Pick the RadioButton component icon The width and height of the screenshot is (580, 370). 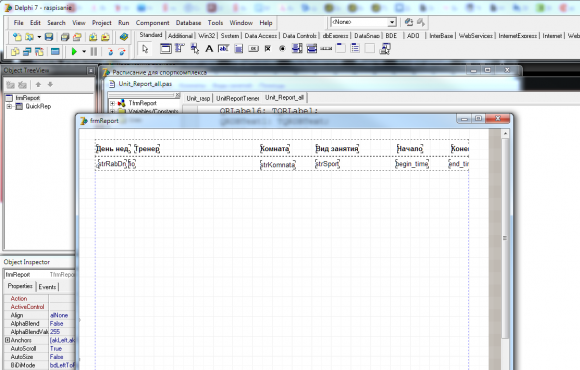282,48
